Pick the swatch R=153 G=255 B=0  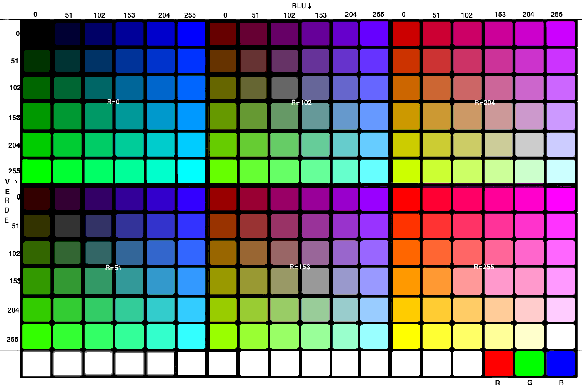(x=223, y=336)
